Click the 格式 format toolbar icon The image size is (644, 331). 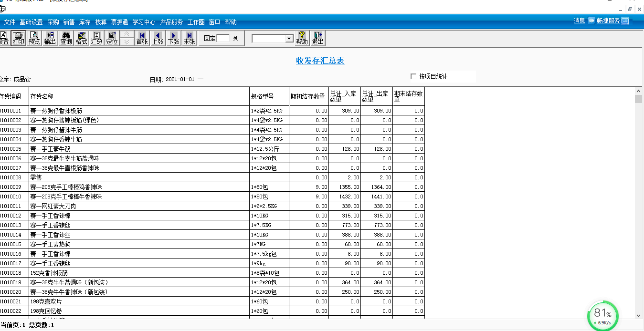click(x=82, y=38)
